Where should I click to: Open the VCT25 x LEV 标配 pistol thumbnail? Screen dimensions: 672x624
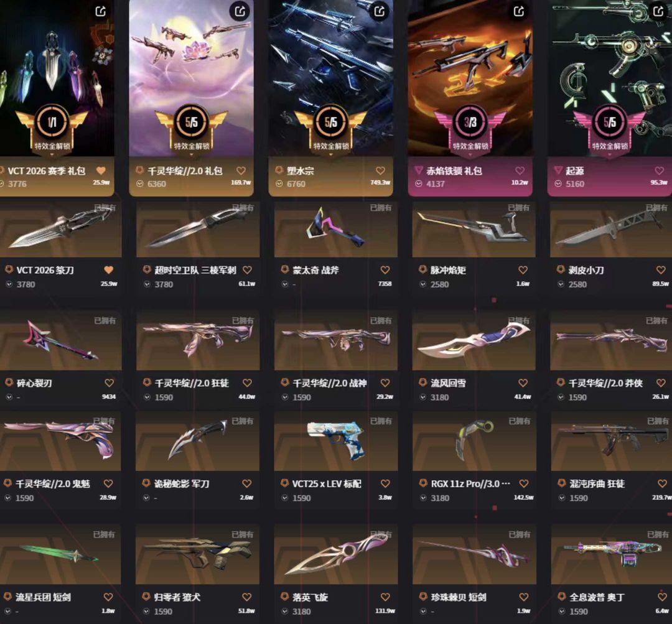pyautogui.click(x=336, y=441)
